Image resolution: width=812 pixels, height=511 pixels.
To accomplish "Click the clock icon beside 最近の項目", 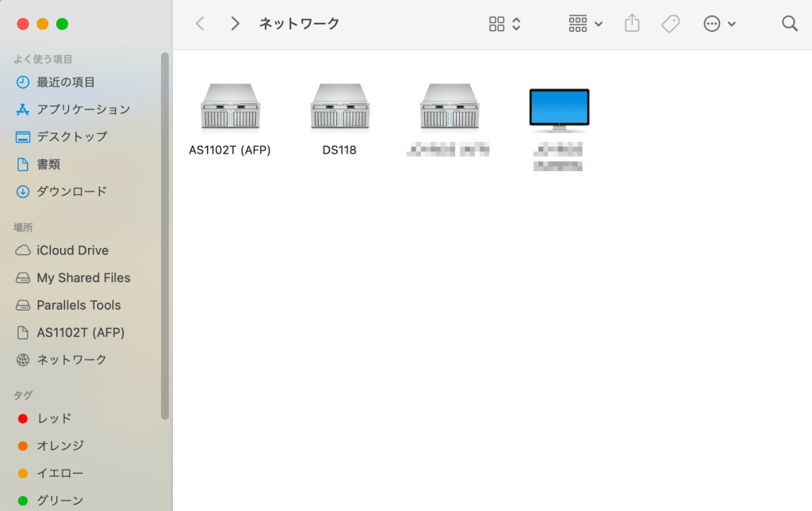I will tap(23, 82).
